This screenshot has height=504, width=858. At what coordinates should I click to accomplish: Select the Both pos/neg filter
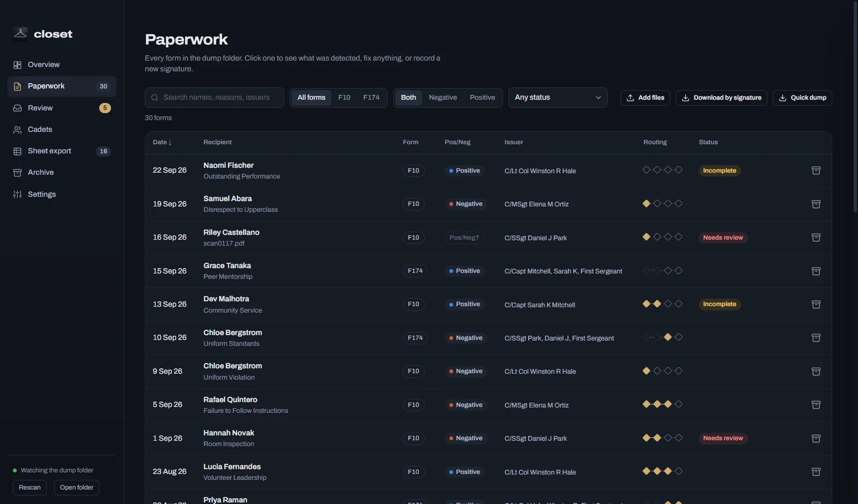409,98
